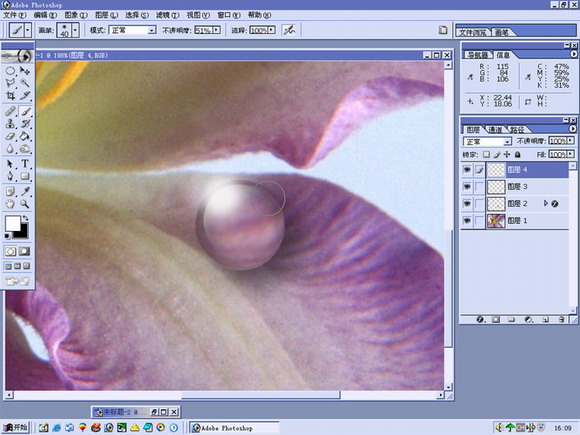This screenshot has height=435, width=580.
Task: Toggle the link box for 图层 3
Action: tap(479, 187)
